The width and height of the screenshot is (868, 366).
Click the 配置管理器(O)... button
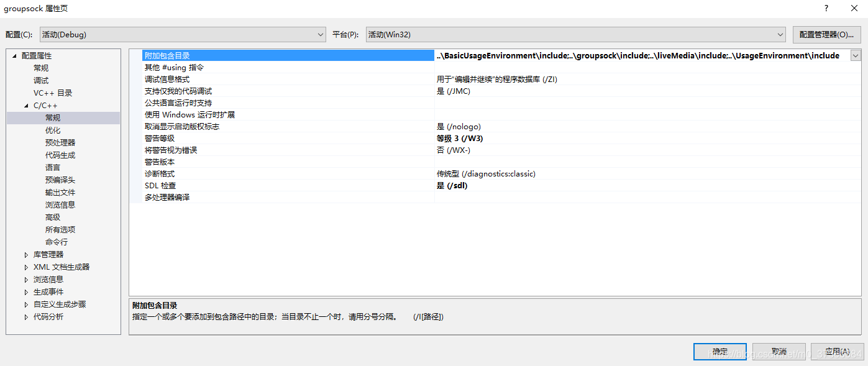826,34
